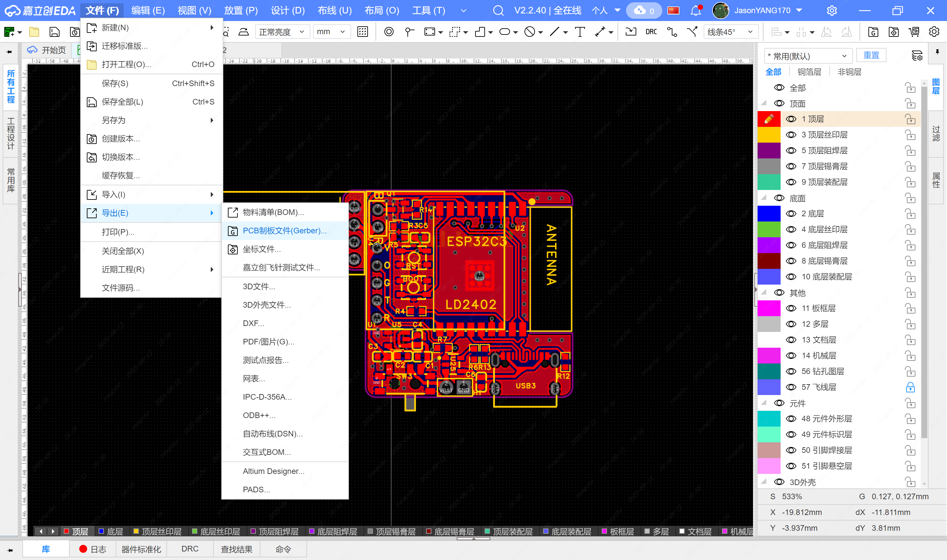Choose PCB制板文件(Gerber)... export option
Viewport: 947px width, 560px height.
point(285,231)
